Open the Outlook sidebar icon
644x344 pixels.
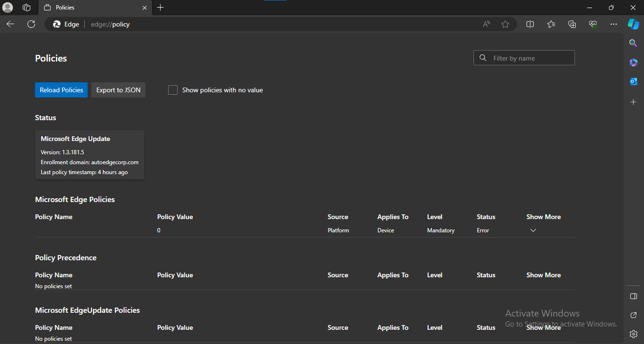click(x=634, y=81)
